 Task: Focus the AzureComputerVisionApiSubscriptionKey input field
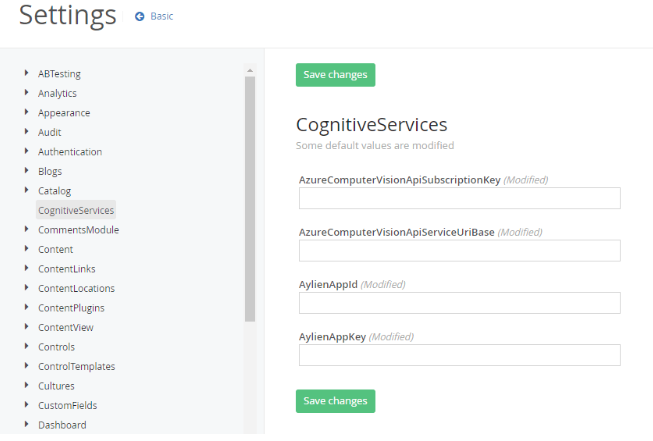tap(460, 198)
